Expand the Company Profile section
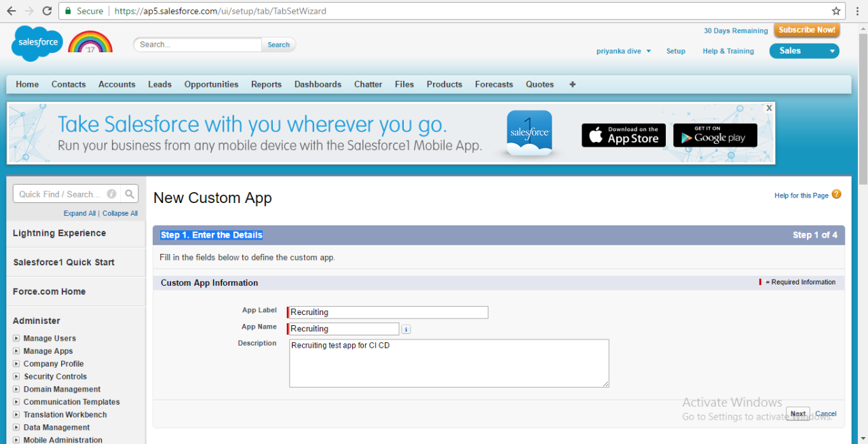868x444 pixels. (x=17, y=364)
